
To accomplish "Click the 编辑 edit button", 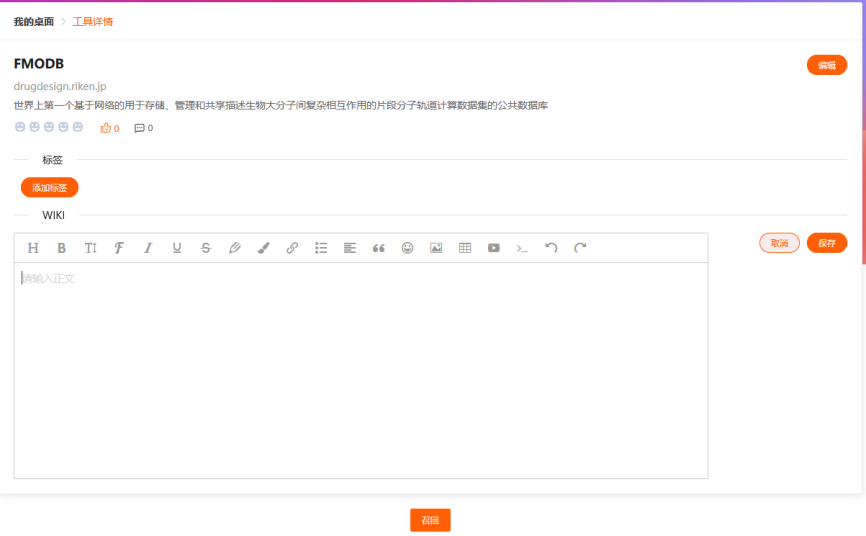I will (827, 65).
